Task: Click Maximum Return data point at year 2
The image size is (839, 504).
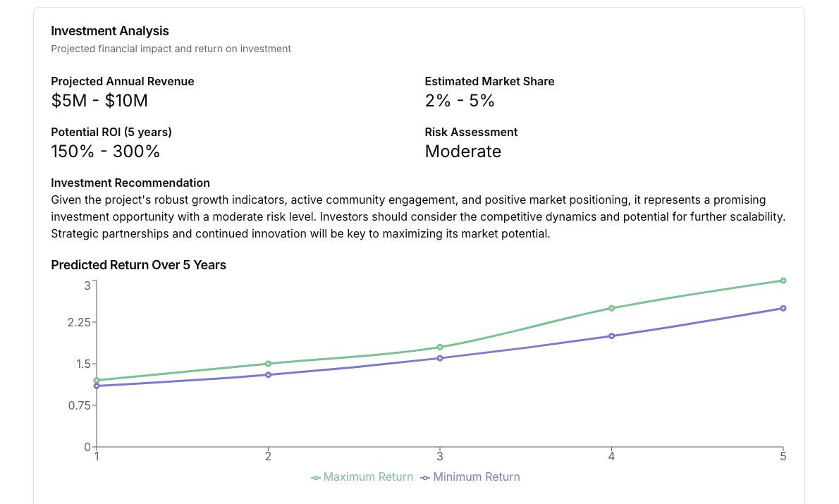Action: point(268,364)
